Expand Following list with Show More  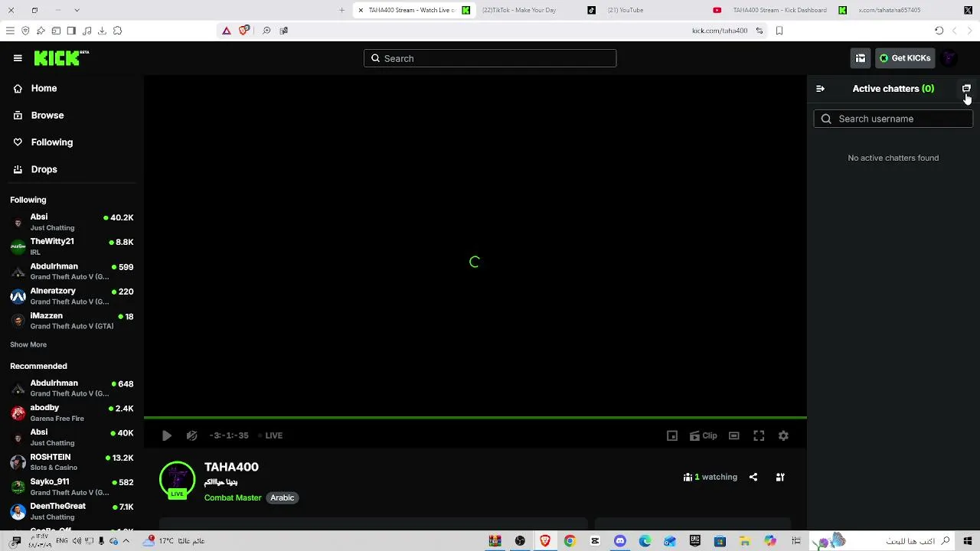pos(28,344)
